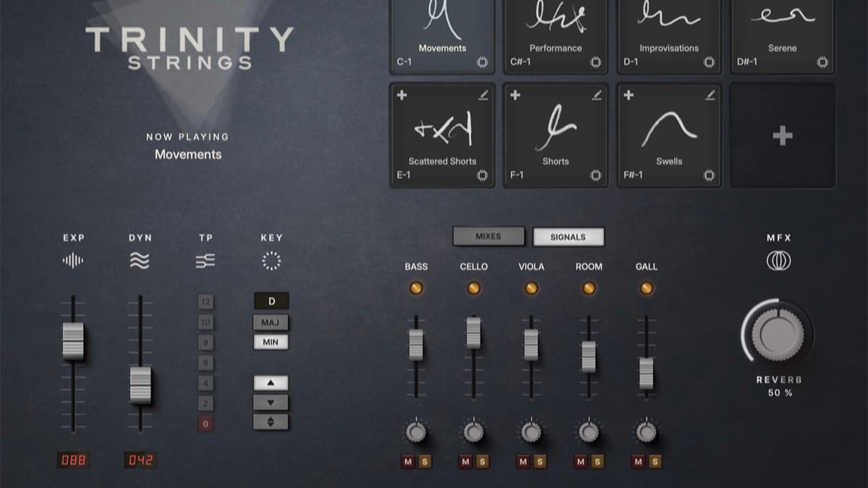The width and height of the screenshot is (868, 488).
Task: Click the EXP value display 088
Action: point(74,460)
